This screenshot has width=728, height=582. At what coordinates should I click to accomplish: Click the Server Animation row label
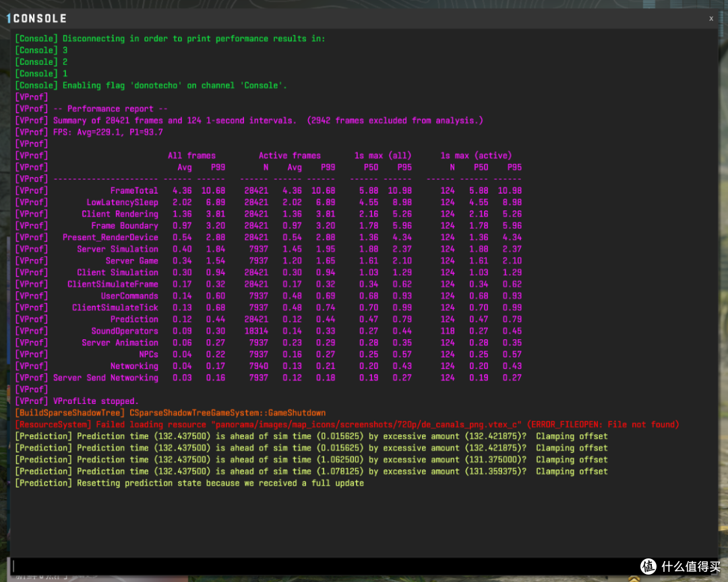120,343
